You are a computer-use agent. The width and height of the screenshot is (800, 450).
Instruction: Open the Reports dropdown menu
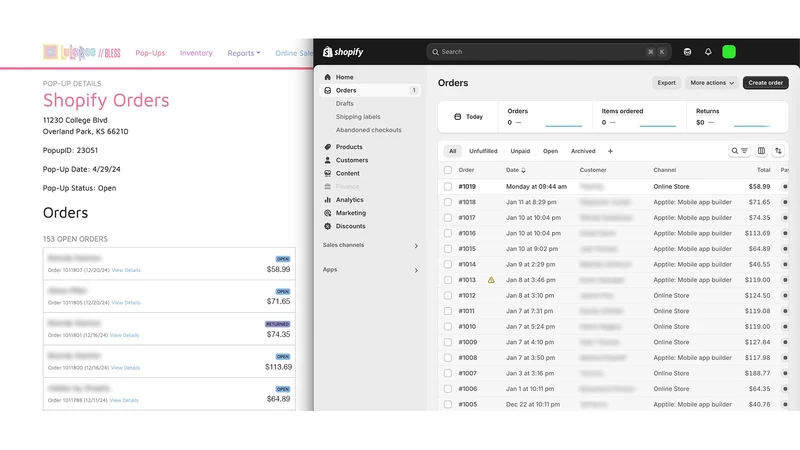tap(243, 53)
